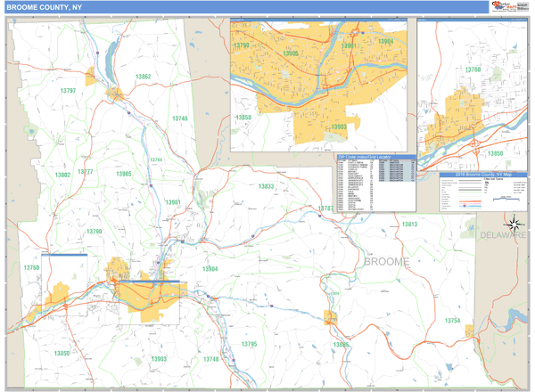Click the 13746 ZIP code area label

click(180, 118)
